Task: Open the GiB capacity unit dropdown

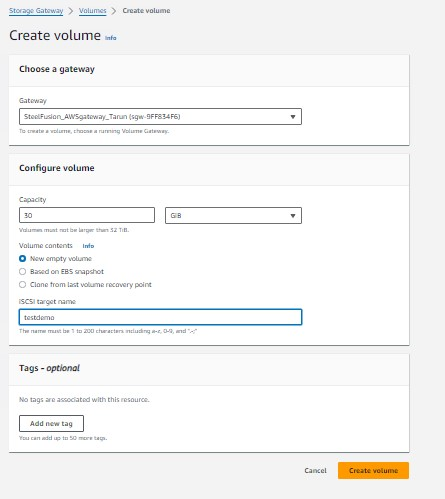Action: tap(233, 216)
